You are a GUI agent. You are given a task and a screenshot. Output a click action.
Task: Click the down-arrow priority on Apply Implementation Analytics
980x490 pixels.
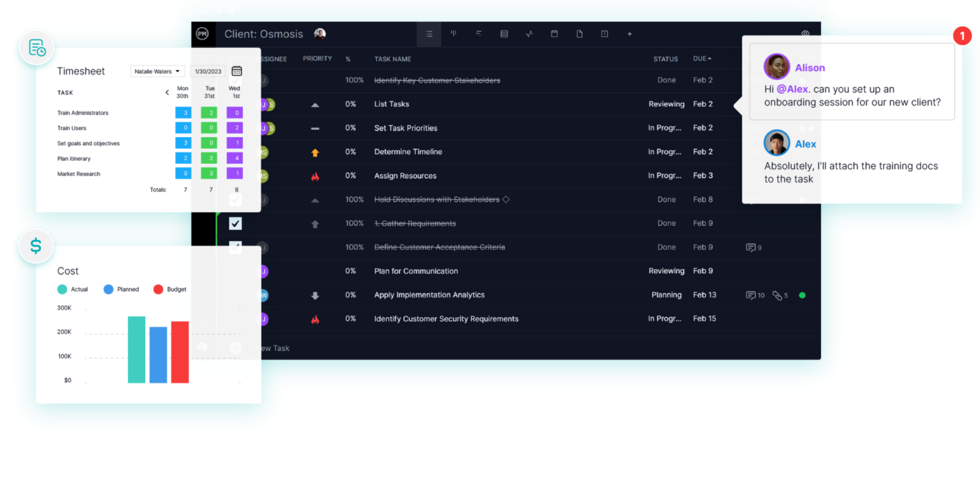tap(315, 295)
